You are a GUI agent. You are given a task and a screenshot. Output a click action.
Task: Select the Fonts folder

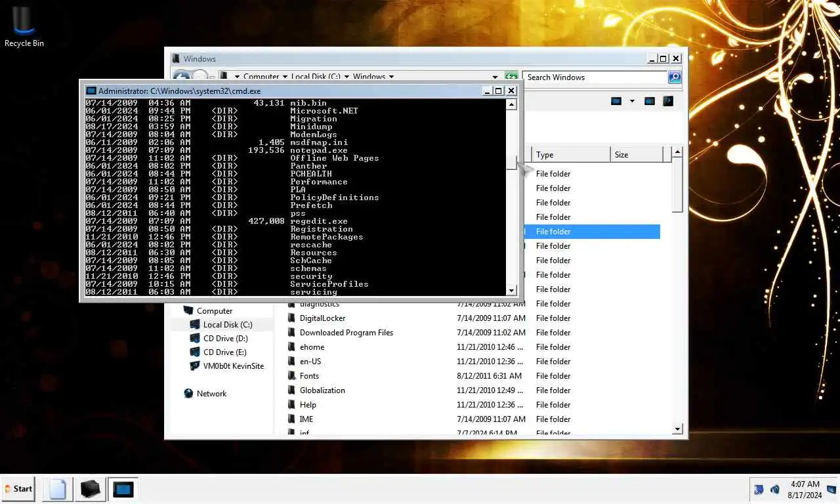click(x=309, y=376)
